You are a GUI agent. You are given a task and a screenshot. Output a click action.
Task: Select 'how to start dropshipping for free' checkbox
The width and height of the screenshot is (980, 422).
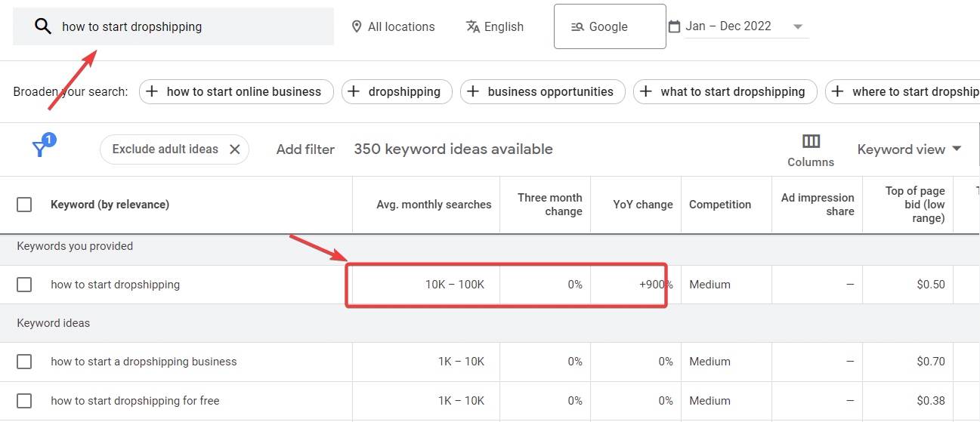point(24,401)
